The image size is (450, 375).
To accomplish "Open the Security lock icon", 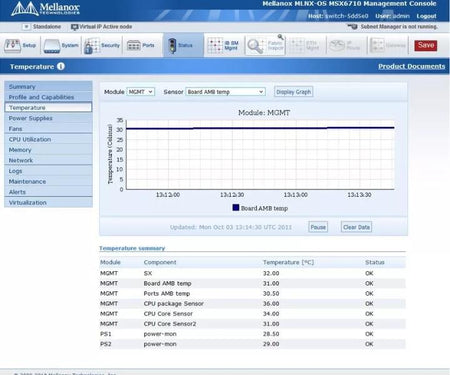I will [92, 46].
